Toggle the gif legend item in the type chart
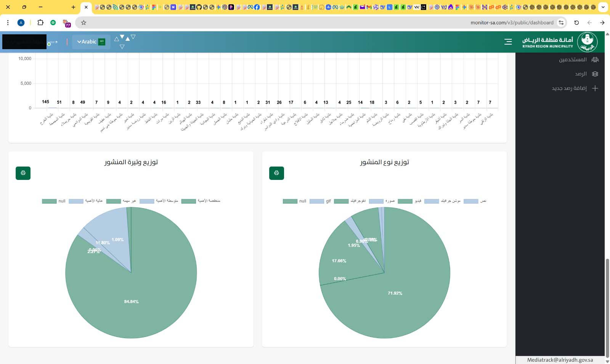 pos(320,201)
